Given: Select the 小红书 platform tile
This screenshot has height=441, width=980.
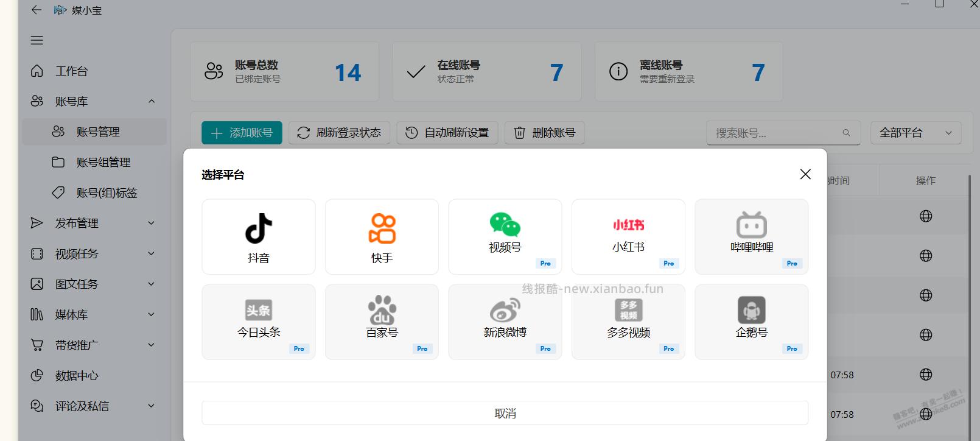Looking at the screenshot, I should pos(628,237).
